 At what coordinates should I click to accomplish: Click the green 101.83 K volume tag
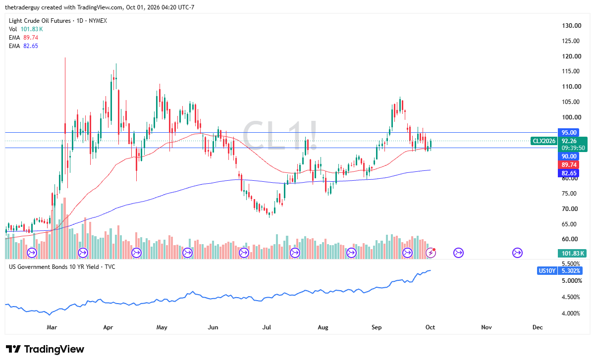pyautogui.click(x=572, y=254)
